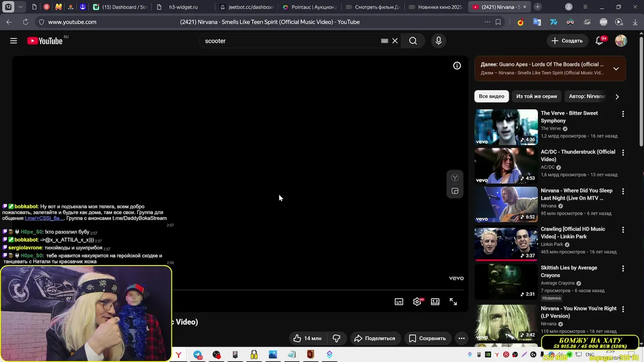
Task: Open the notifications bell
Action: 599,41
